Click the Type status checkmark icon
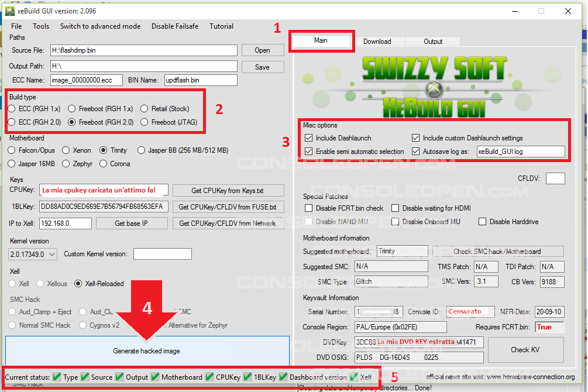 pyautogui.click(x=57, y=377)
